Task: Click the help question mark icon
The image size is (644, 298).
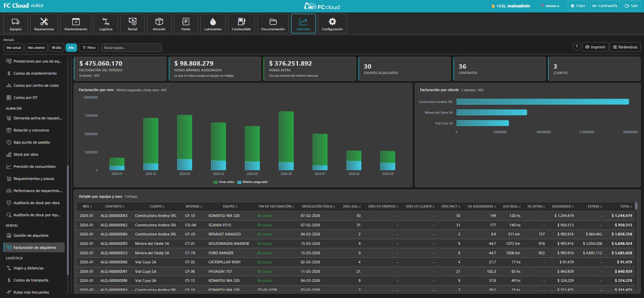Action: 577,47
